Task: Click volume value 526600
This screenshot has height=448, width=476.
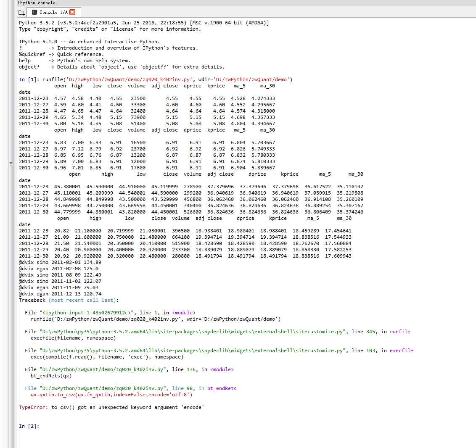Action: click(193, 212)
